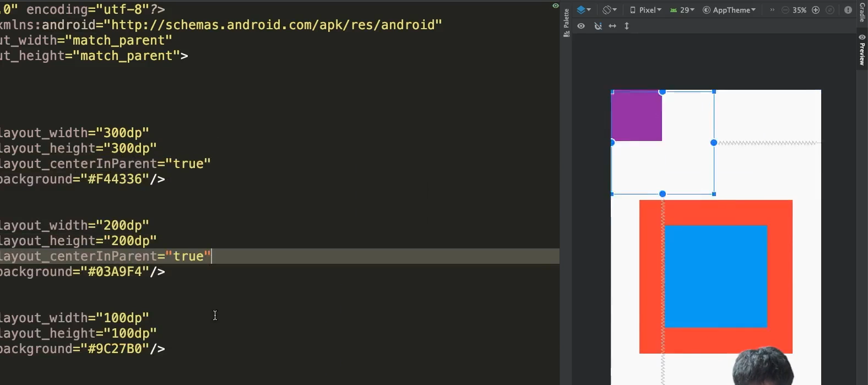Click the "#03A9F4" background value
The height and width of the screenshot is (385, 868).
click(115, 272)
